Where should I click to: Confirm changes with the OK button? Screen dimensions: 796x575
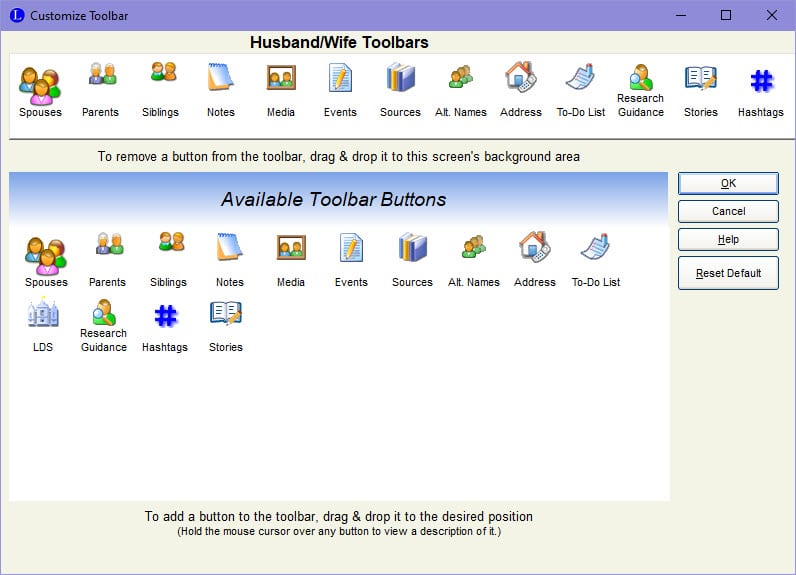click(x=728, y=183)
